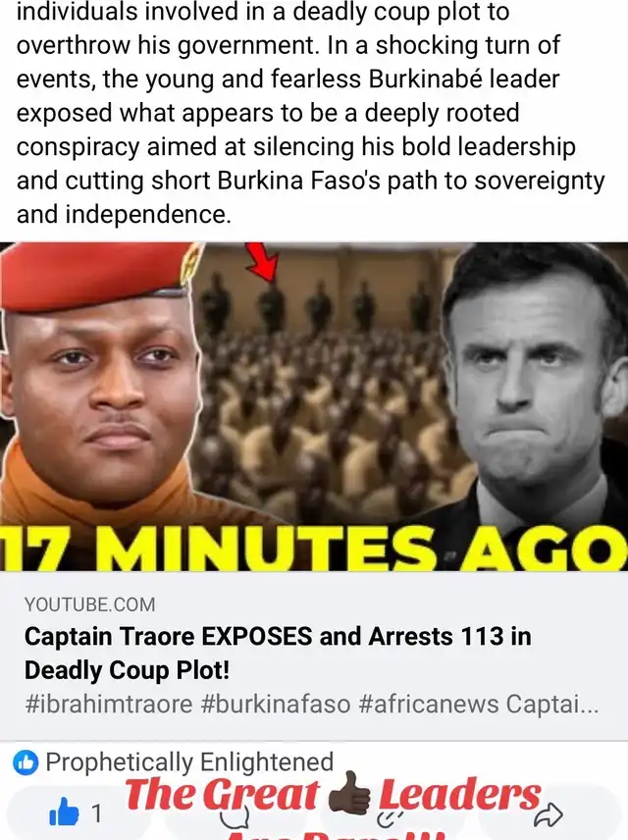View reactions by tapping the like count 1
The height and width of the screenshot is (840, 628).
(96, 814)
